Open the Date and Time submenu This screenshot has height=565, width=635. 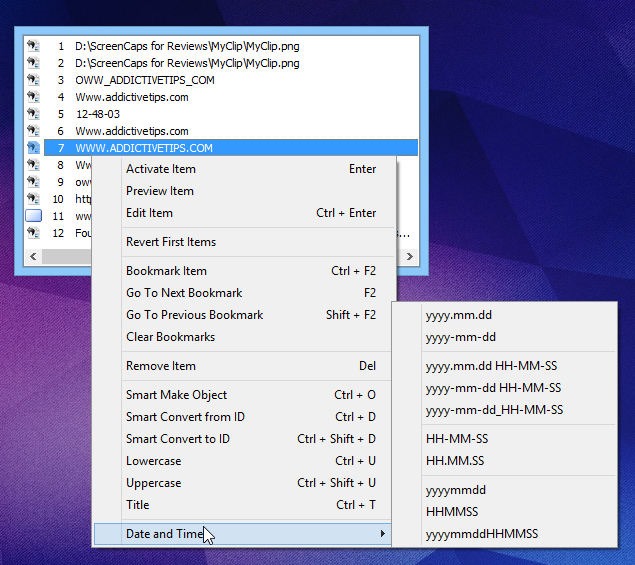[x=243, y=534]
